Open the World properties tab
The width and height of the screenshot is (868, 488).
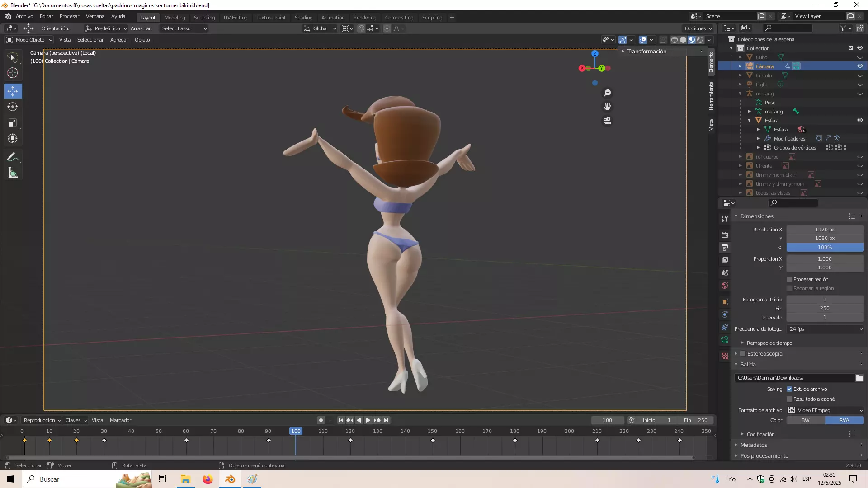725,286
